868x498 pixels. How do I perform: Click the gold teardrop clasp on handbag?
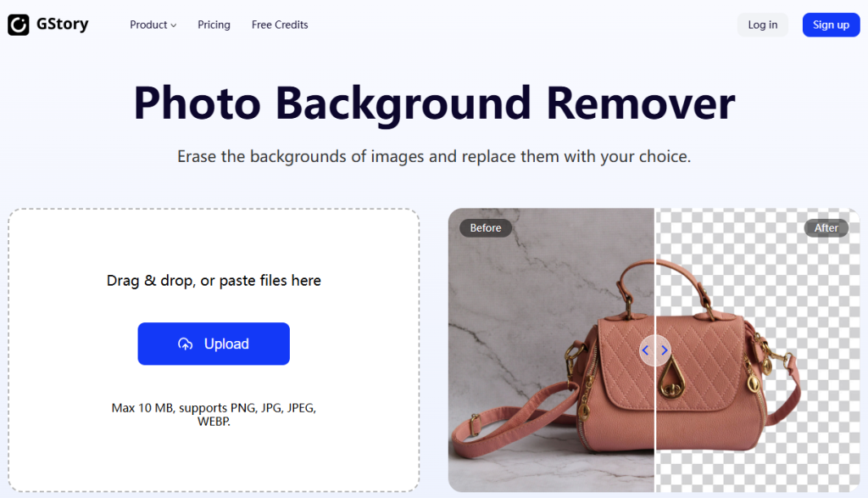coord(671,378)
